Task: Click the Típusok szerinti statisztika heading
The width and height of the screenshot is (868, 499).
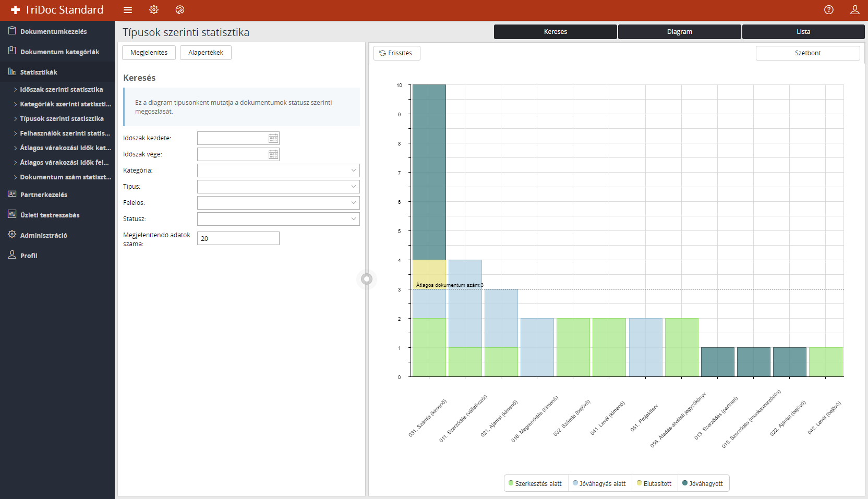Action: click(x=186, y=32)
